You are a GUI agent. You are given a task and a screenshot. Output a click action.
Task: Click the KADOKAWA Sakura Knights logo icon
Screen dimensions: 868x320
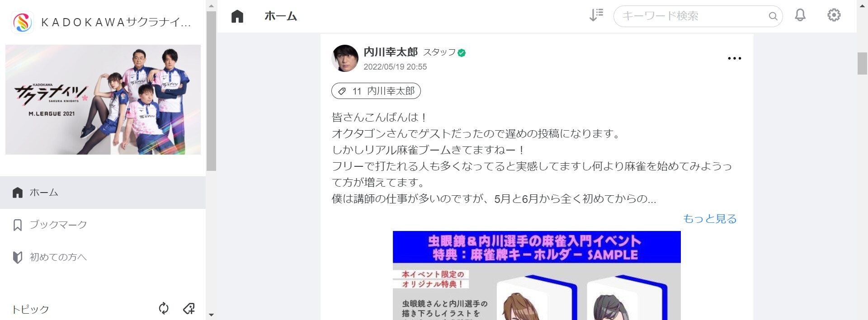click(22, 22)
